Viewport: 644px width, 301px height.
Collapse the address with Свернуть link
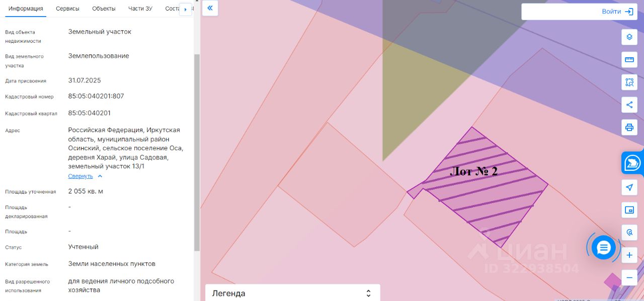[80, 176]
